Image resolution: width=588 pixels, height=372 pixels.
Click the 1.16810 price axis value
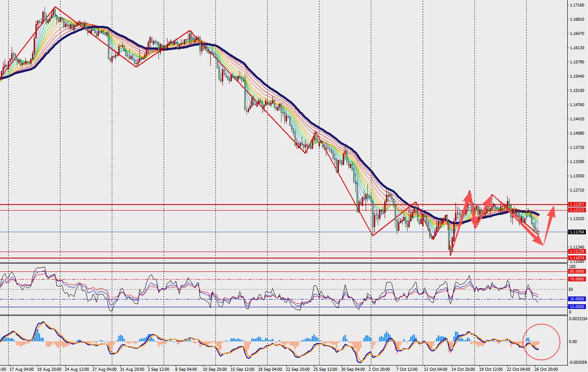click(x=577, y=19)
